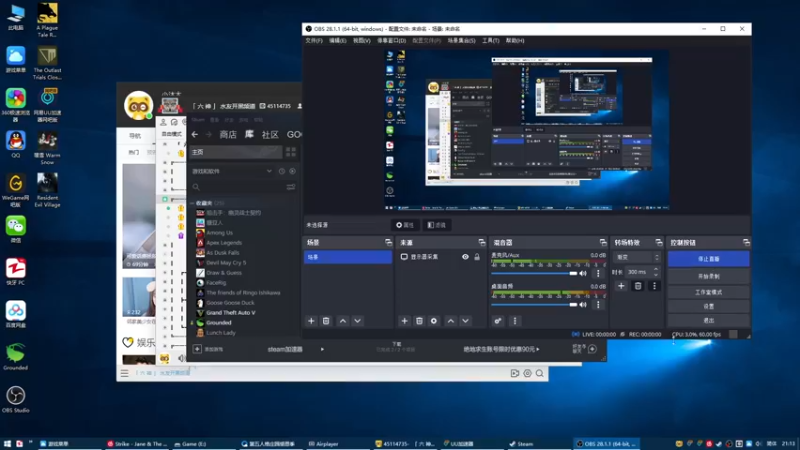Toggle Steam library grid view icon
Image resolution: width=800 pixels, height=450 pixels.
[291, 152]
